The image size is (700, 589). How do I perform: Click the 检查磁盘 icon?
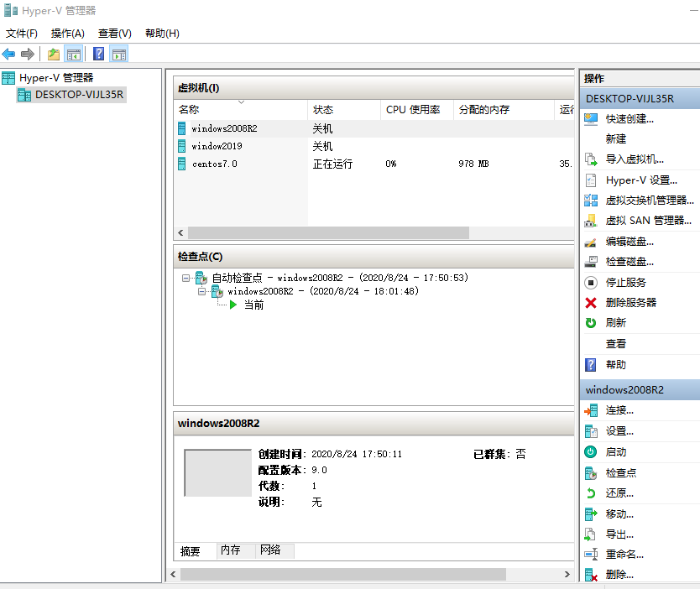(x=591, y=262)
